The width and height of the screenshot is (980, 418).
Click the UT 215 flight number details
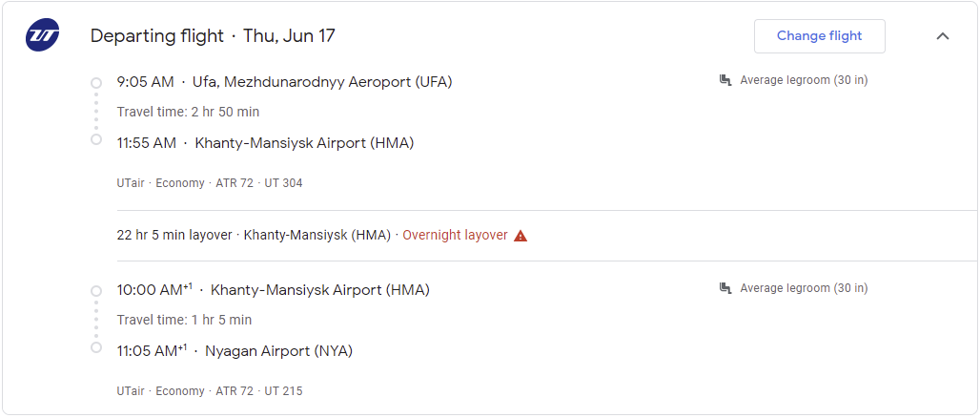click(283, 391)
